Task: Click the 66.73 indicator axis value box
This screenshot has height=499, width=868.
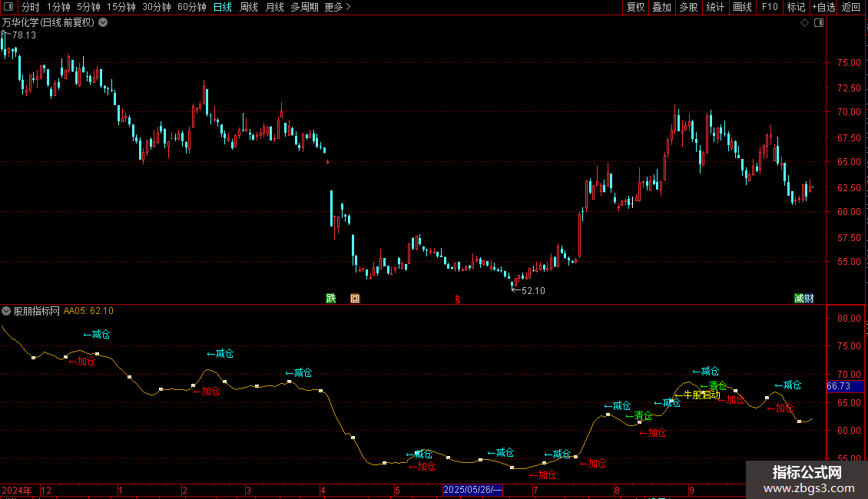Action: pos(845,386)
